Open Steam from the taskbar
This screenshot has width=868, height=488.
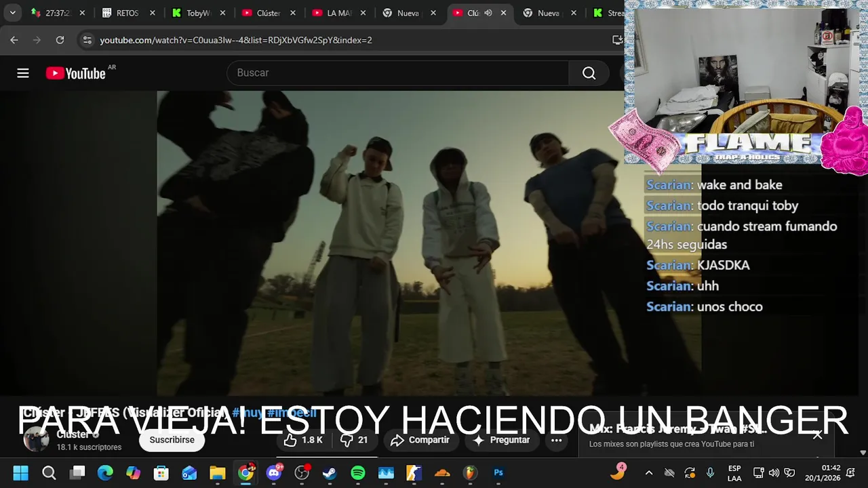pyautogui.click(x=330, y=473)
